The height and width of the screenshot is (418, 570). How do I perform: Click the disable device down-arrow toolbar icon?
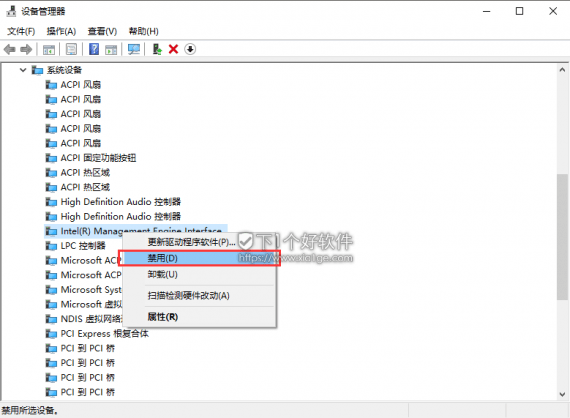[190, 49]
